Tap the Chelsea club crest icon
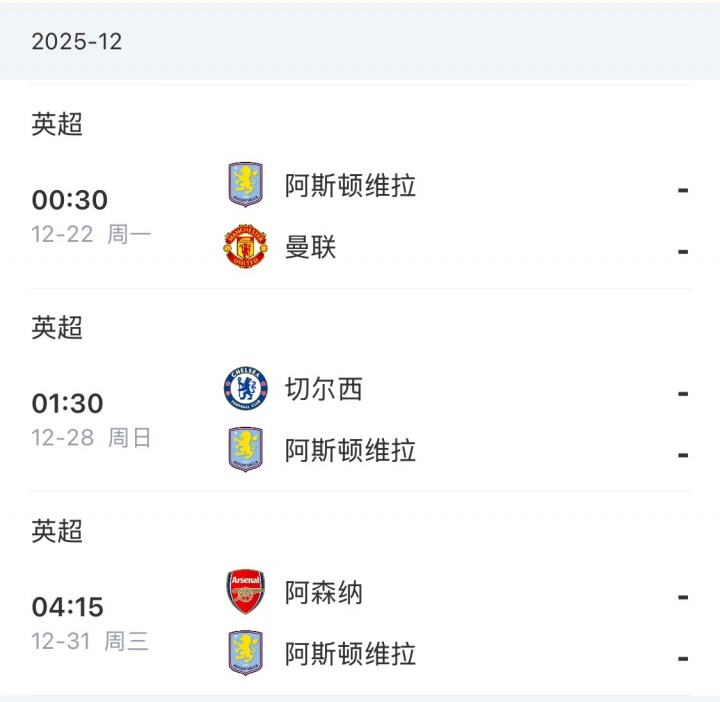Screen dimensions: 720x702 pyautogui.click(x=245, y=389)
